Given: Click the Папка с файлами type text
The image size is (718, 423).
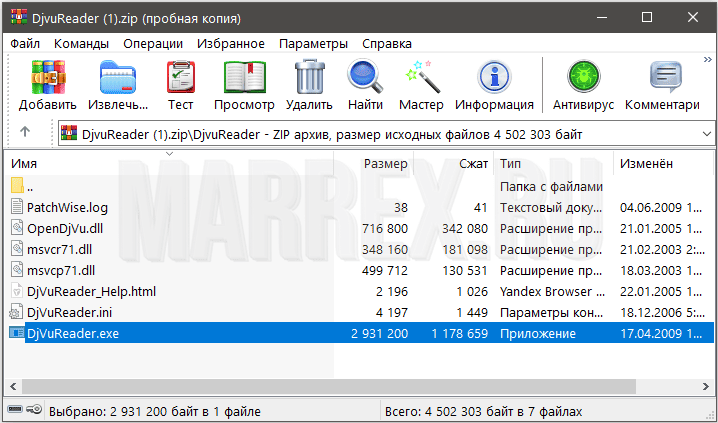Looking at the screenshot, I should point(551,186).
